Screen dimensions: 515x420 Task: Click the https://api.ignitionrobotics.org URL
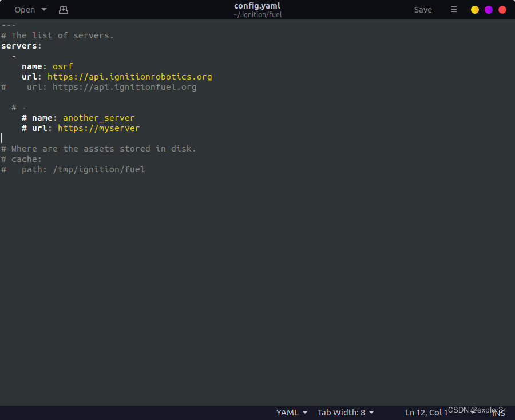pyautogui.click(x=129, y=76)
